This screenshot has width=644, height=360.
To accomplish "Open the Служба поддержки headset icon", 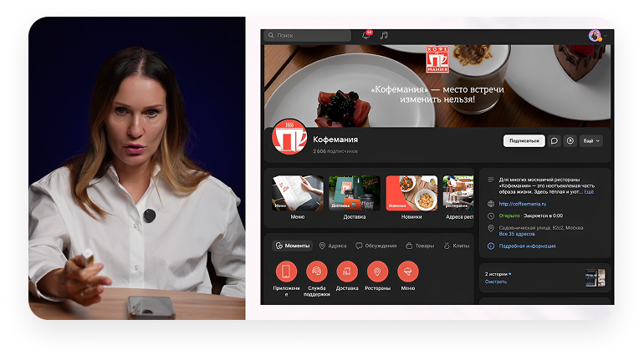I will (317, 271).
